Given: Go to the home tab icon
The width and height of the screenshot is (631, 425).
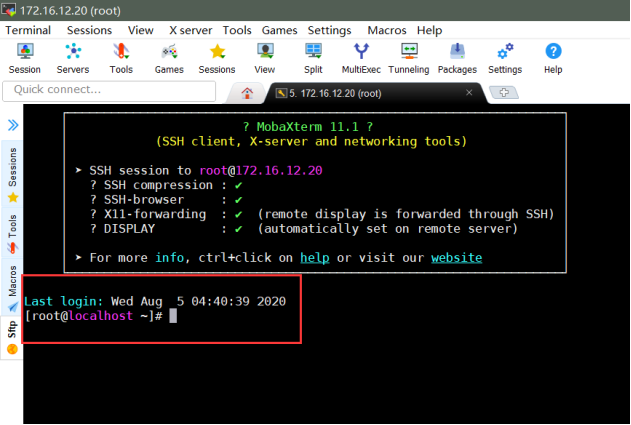Looking at the screenshot, I should (247, 93).
